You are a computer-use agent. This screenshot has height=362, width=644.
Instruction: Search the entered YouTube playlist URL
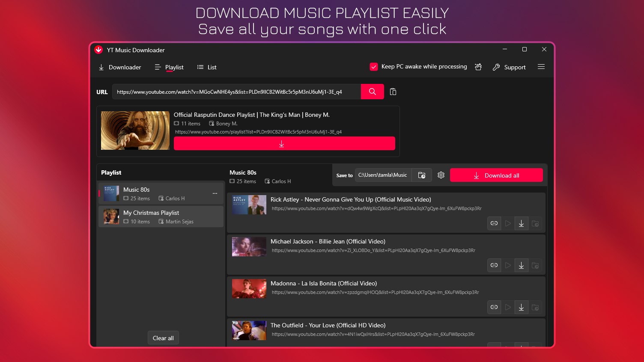tap(372, 92)
